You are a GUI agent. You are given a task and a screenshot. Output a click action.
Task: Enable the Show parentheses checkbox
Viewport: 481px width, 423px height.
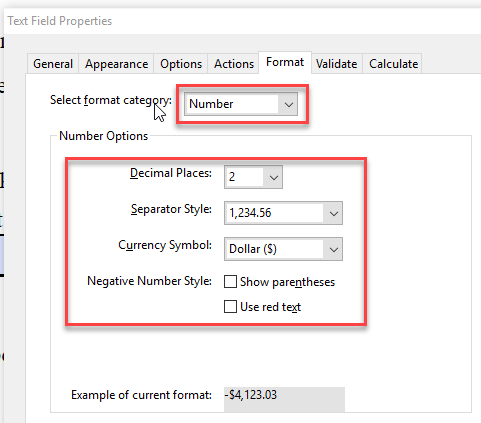(x=230, y=282)
